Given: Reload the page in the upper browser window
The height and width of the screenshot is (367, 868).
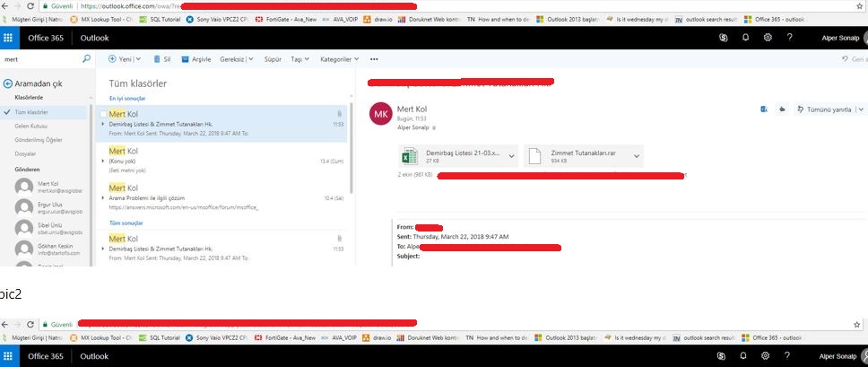Looking at the screenshot, I should [30, 6].
